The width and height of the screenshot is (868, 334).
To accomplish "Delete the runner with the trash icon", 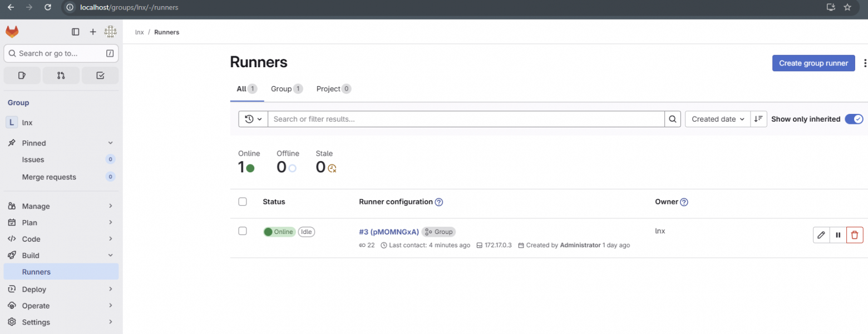I will point(855,235).
